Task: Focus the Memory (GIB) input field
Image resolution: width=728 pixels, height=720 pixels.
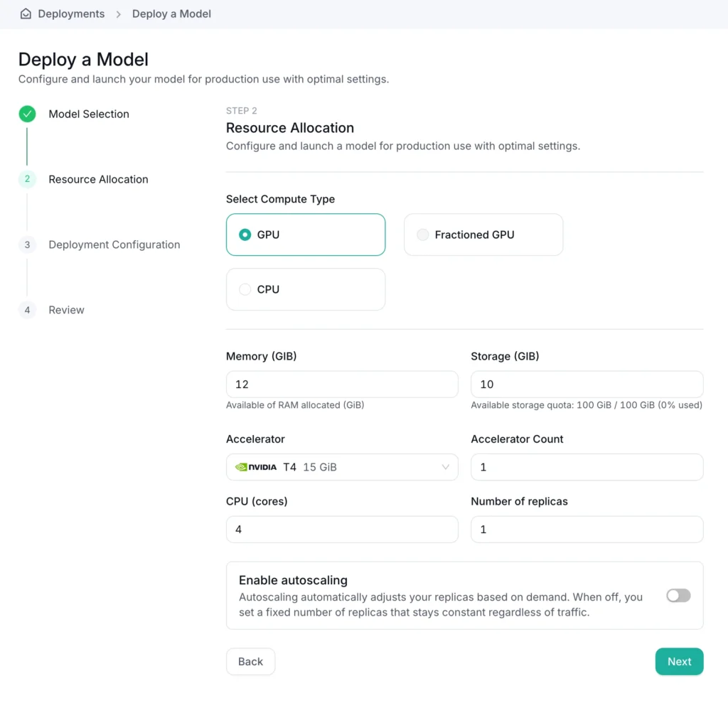Action: 342,384
